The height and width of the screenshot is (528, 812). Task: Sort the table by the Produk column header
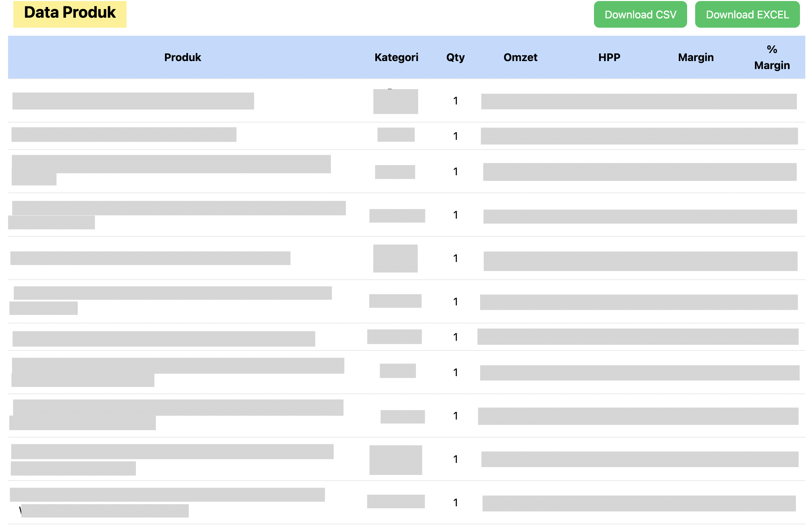182,57
